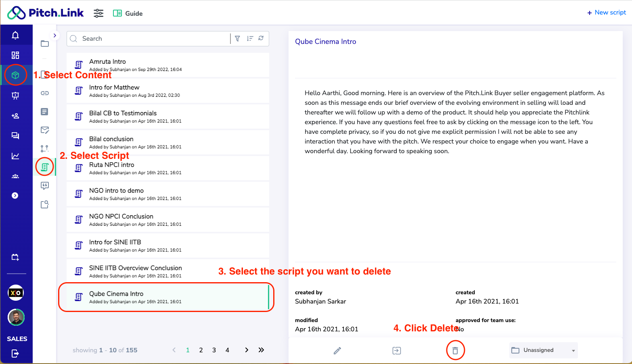
Task: Select the text document content icon
Action: (x=45, y=112)
